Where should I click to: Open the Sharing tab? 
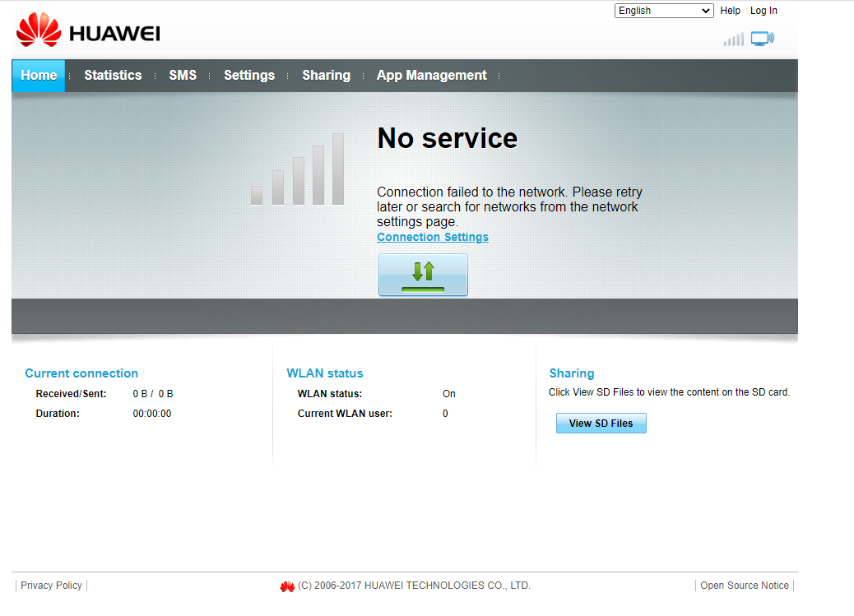click(x=327, y=75)
